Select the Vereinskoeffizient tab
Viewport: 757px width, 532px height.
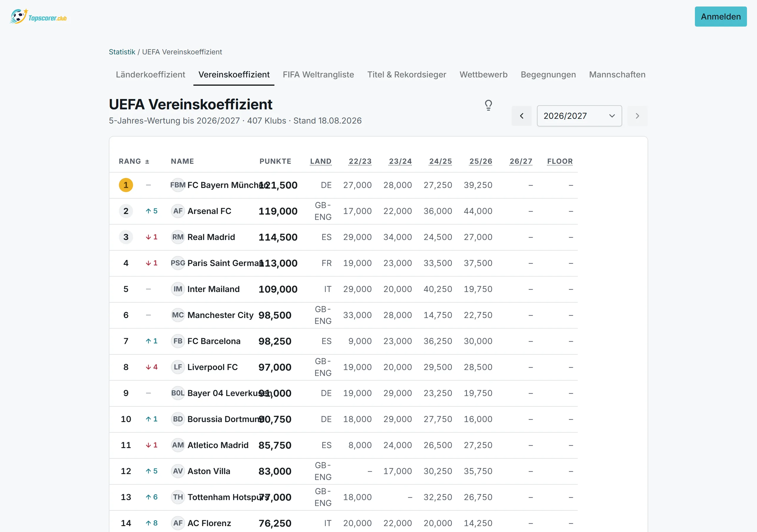pyautogui.click(x=234, y=74)
